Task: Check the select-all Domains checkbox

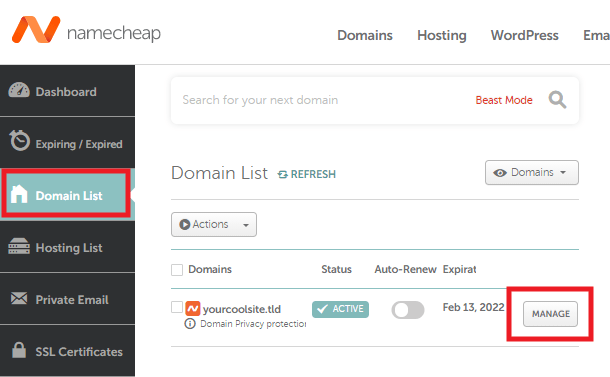Action: (x=177, y=270)
